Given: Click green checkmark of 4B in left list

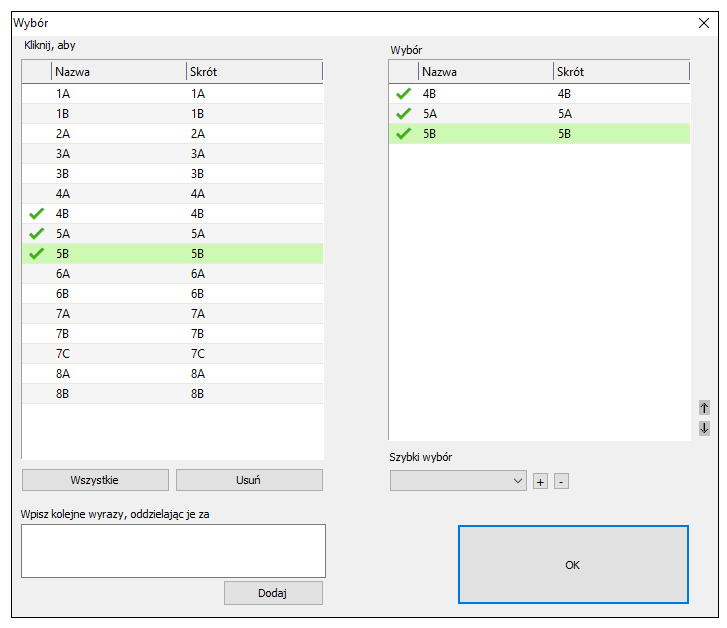Looking at the screenshot, I should (x=37, y=214).
